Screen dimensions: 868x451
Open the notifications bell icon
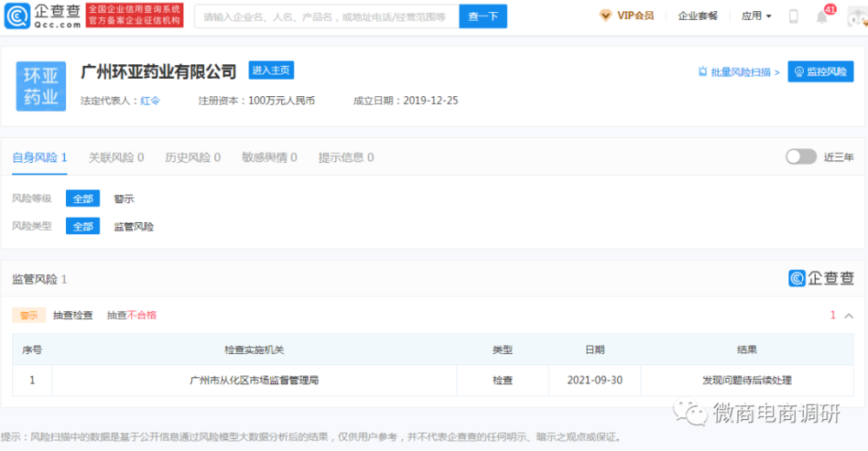pyautogui.click(x=822, y=17)
